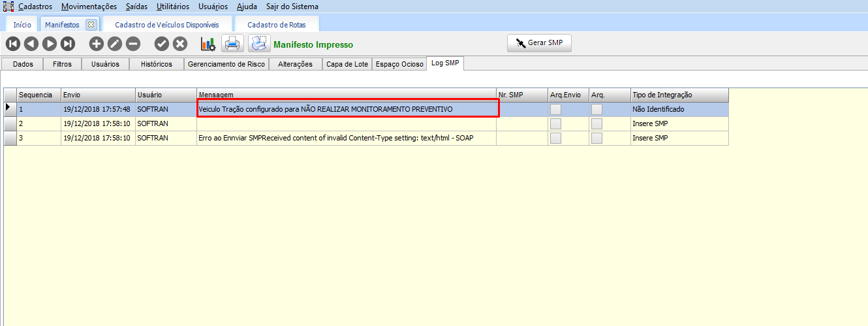Select the Log SMP sub-tab

tap(445, 63)
